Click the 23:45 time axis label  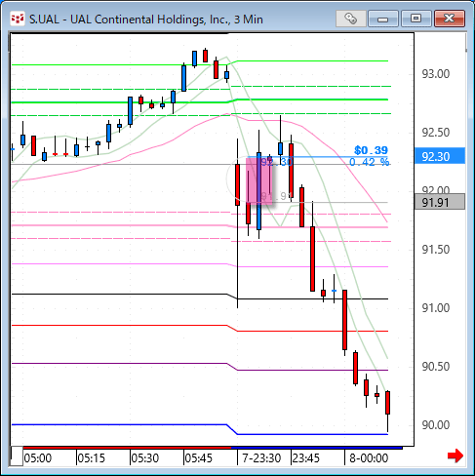pos(306,458)
